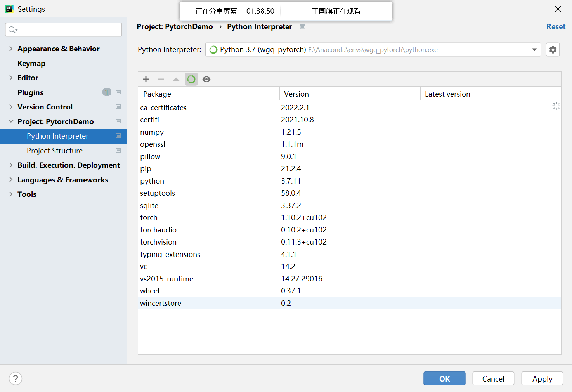Select the sqlite package row
The height and width of the screenshot is (392, 572).
(x=349, y=205)
